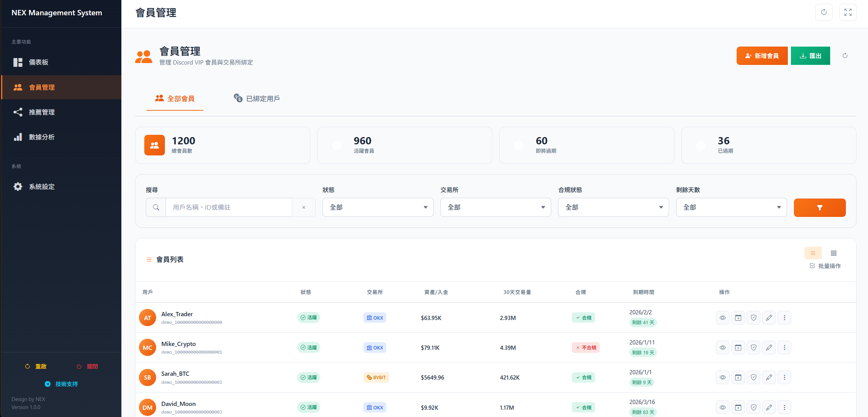Expand the 交易所 exchange dropdown

coord(495,207)
